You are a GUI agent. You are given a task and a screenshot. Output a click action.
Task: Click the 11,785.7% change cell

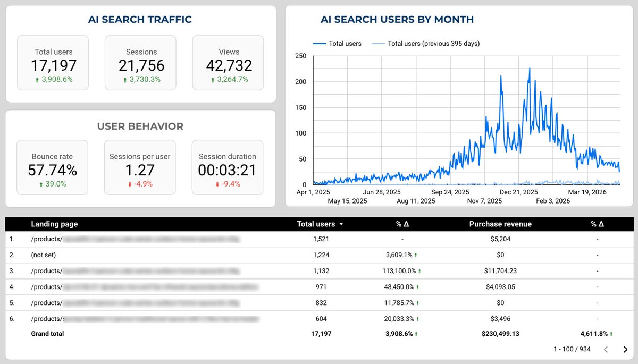click(x=402, y=303)
